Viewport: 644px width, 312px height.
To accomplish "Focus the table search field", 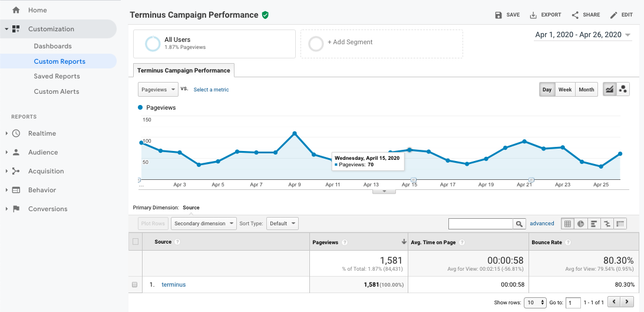I will (481, 224).
